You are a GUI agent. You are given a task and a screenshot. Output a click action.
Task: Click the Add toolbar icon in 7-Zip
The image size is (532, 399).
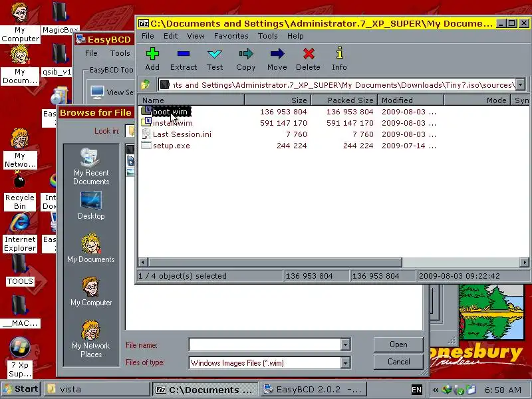(x=152, y=59)
